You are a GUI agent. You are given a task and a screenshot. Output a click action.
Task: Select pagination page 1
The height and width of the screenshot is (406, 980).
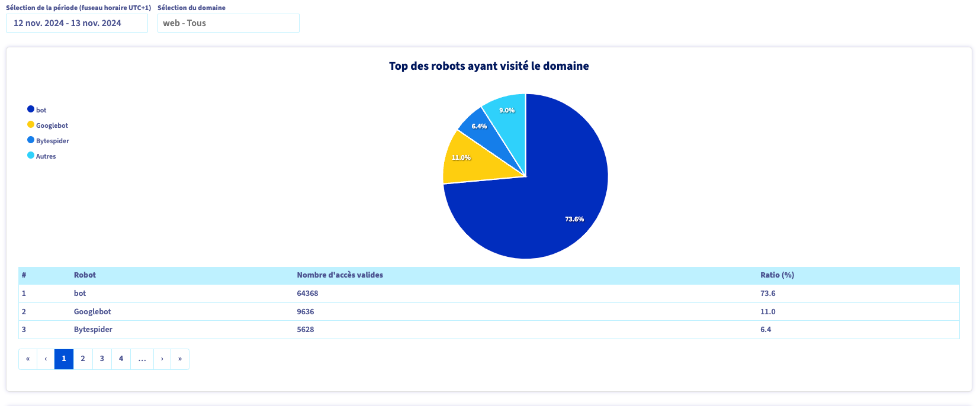pyautogui.click(x=64, y=359)
